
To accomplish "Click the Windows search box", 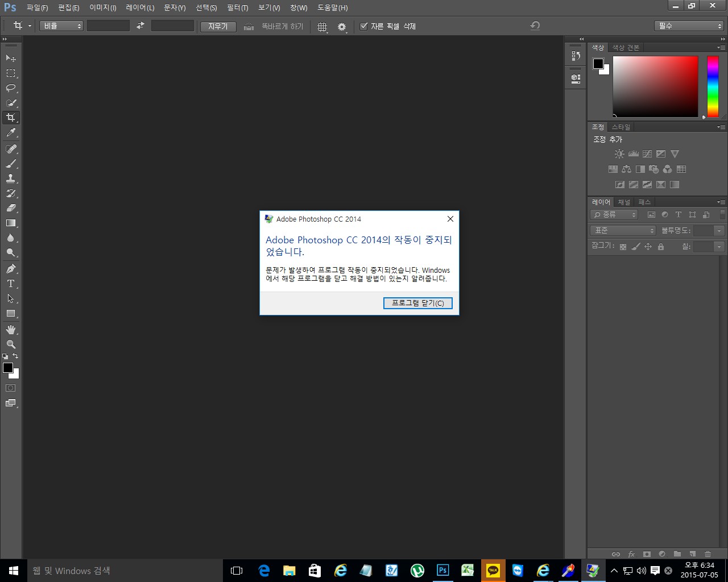I will [x=125, y=571].
